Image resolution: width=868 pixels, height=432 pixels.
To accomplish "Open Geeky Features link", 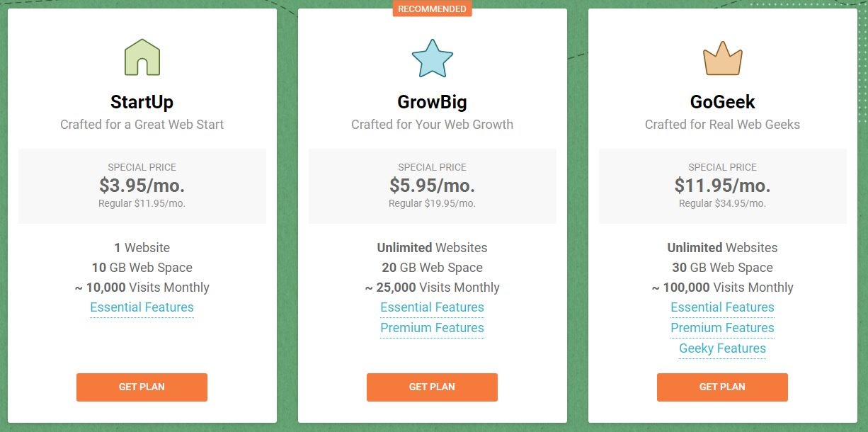I will point(722,348).
